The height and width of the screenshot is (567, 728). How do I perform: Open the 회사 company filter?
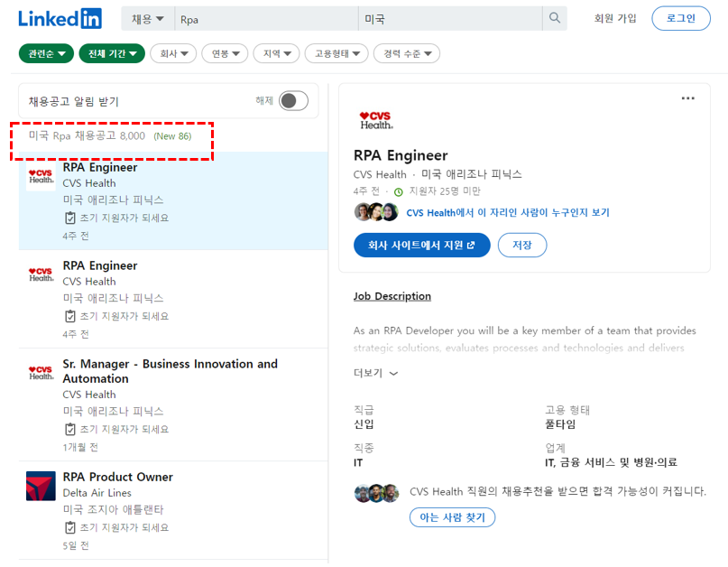pos(173,53)
